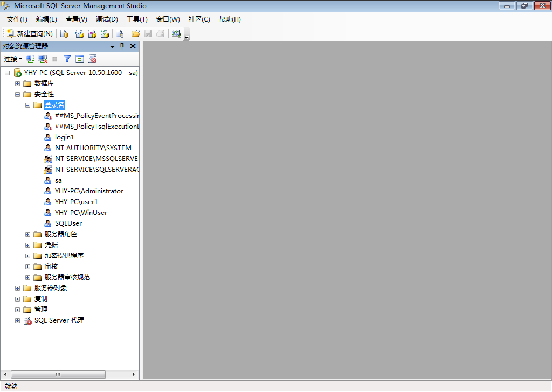This screenshot has height=392, width=552.
Task: Click the scrollbar right arrow
Action: click(x=134, y=374)
